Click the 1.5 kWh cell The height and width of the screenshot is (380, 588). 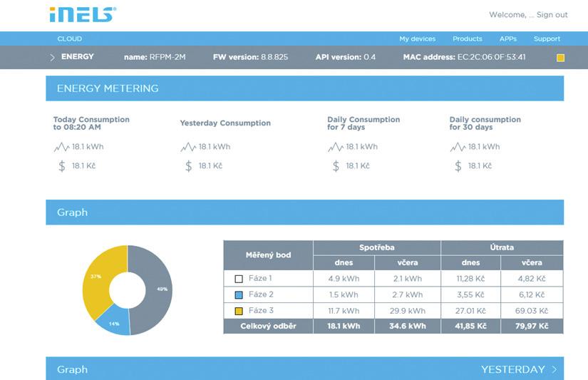344,295
